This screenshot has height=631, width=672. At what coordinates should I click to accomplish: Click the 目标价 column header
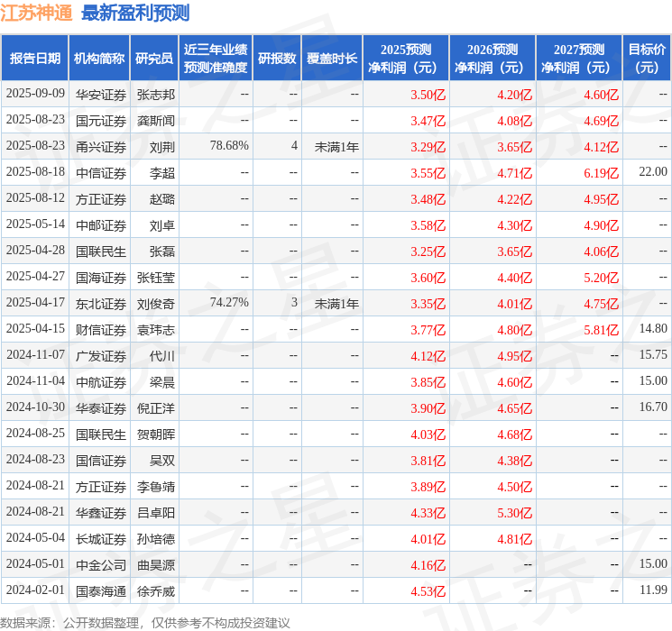[x=647, y=59]
